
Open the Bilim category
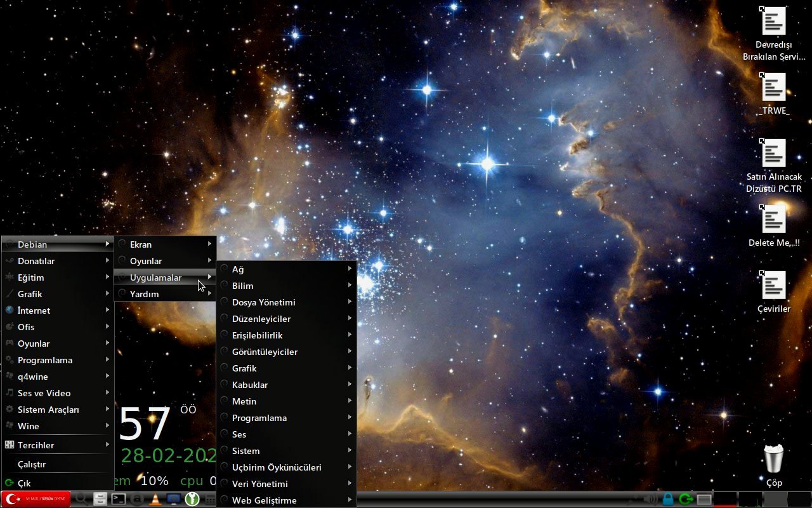click(287, 286)
